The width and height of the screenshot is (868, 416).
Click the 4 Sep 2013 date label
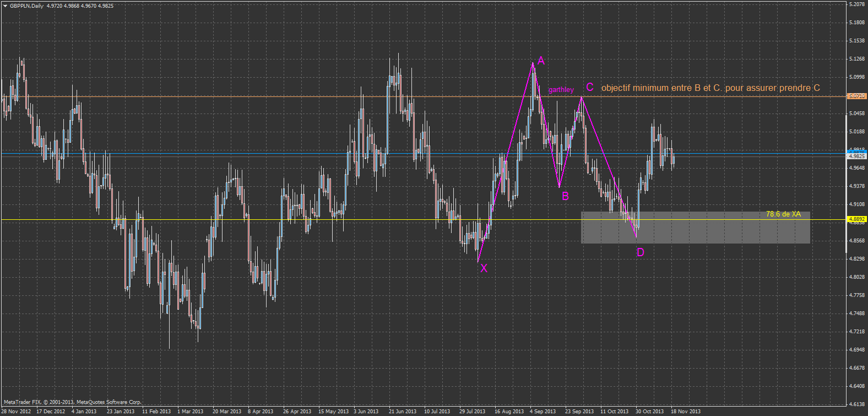(543, 412)
